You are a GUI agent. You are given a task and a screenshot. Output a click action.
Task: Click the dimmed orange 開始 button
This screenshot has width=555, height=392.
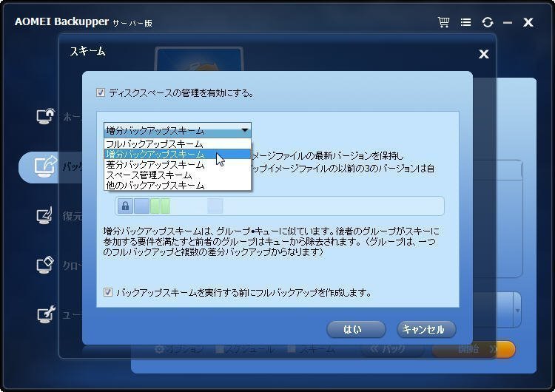click(474, 350)
